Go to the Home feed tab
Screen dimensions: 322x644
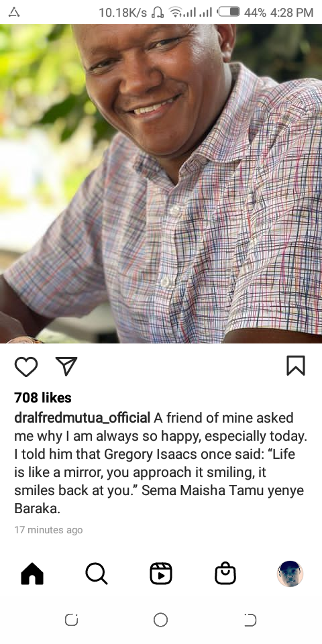pos(32,574)
